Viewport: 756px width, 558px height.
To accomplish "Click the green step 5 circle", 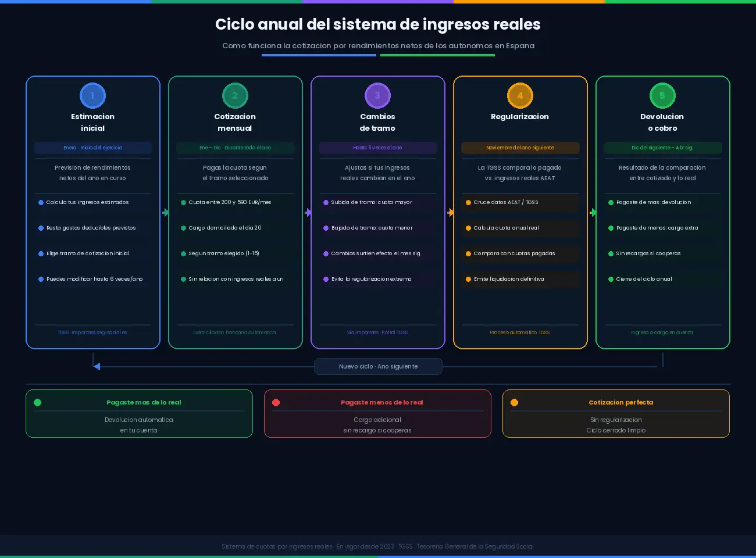I will (x=662, y=96).
